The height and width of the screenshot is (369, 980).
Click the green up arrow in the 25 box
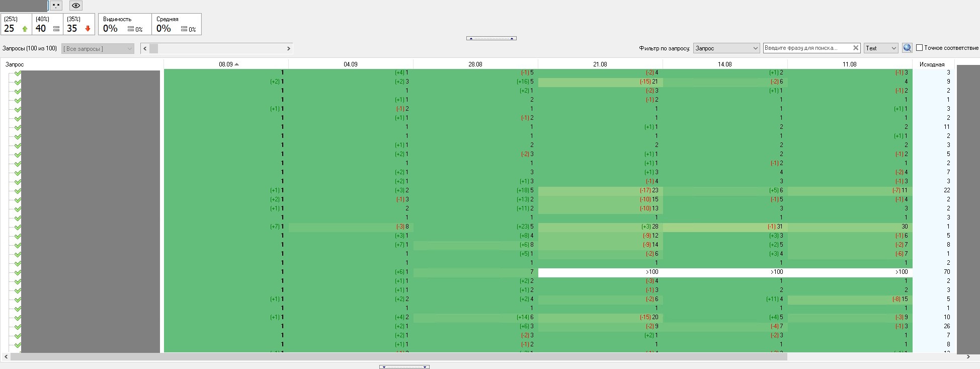click(25, 29)
